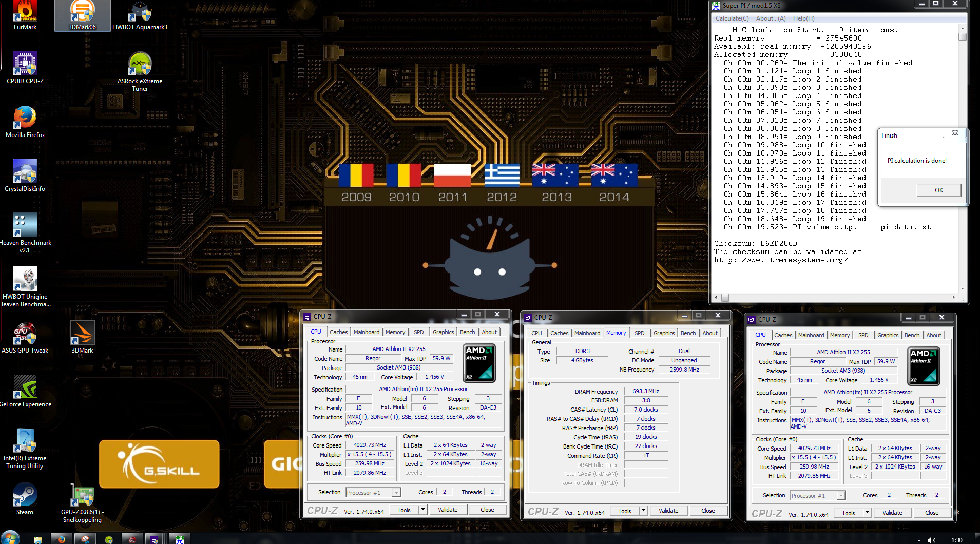Close the Finish dialog with X
The height and width of the screenshot is (544, 980).
pos(955,133)
